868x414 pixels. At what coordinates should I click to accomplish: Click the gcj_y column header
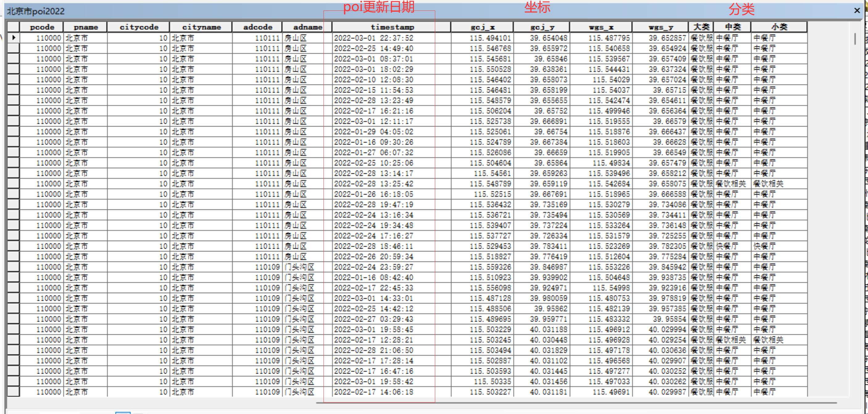click(x=542, y=27)
